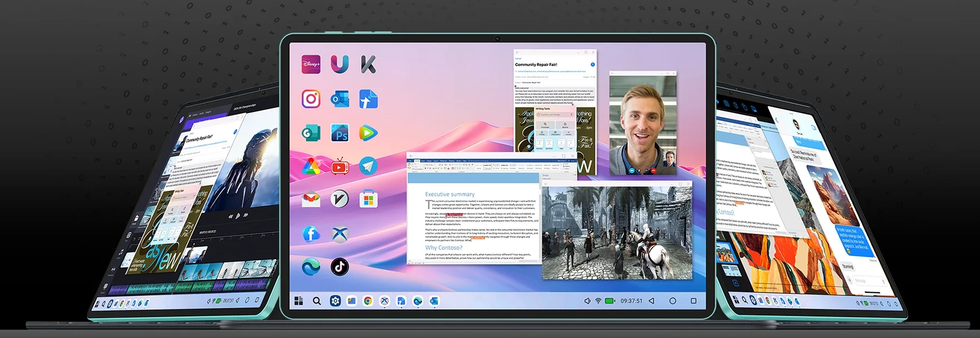Image resolution: width=980 pixels, height=338 pixels.
Task: Open Settings gear in the taskbar
Action: point(335,301)
